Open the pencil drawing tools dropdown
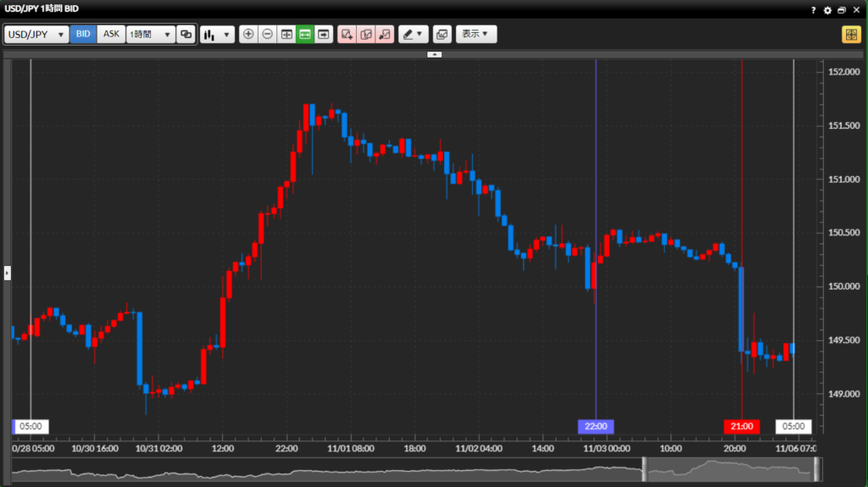 tap(413, 35)
